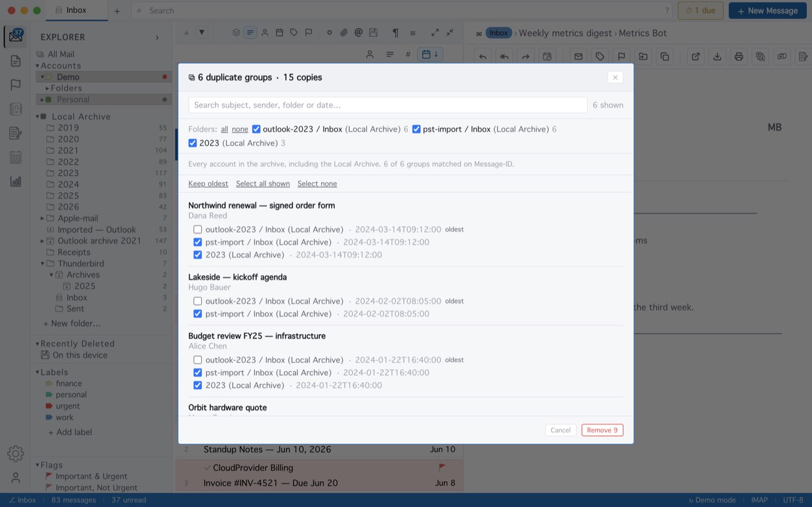Click the Print icon in message toolbar
Viewport: 812px width, 507px height.
tap(739, 57)
